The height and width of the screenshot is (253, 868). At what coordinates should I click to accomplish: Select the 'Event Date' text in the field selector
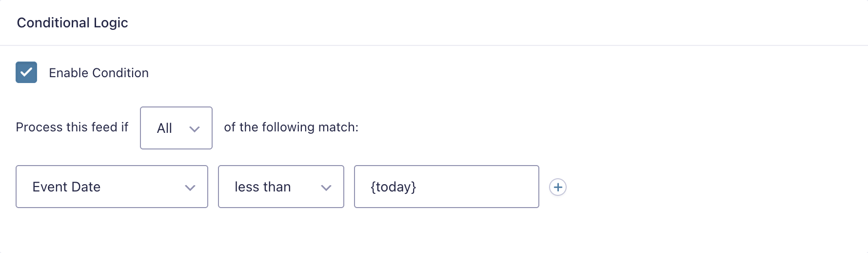click(x=66, y=187)
